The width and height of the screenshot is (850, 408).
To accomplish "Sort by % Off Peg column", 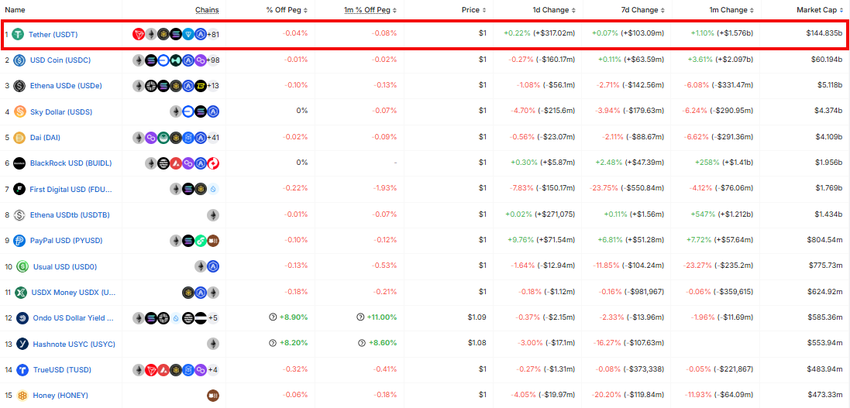I will coord(287,10).
